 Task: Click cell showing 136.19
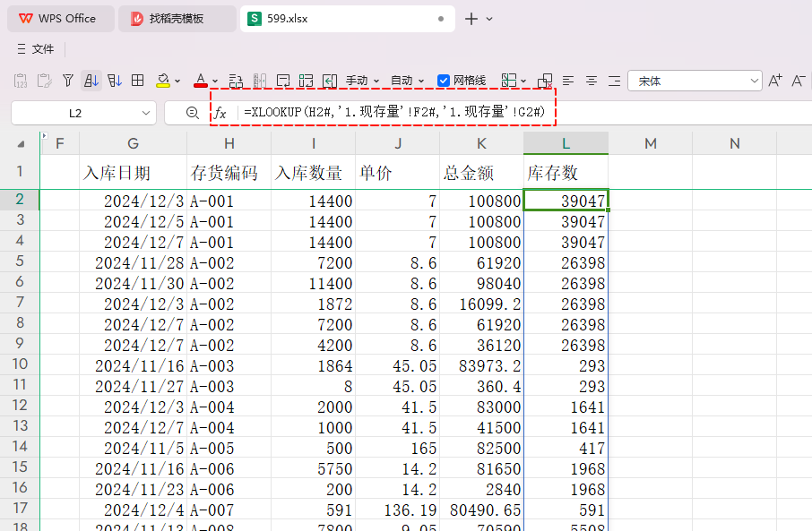tap(398, 510)
